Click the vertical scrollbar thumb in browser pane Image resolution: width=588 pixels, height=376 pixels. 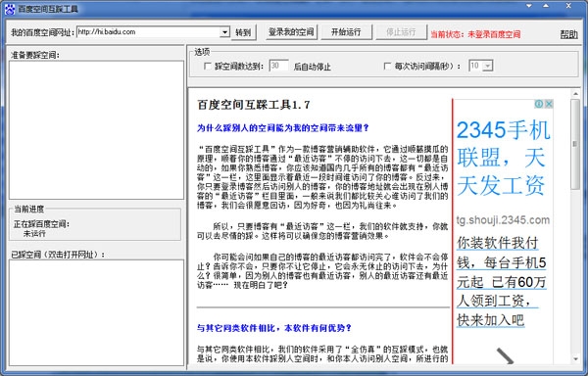click(575, 144)
